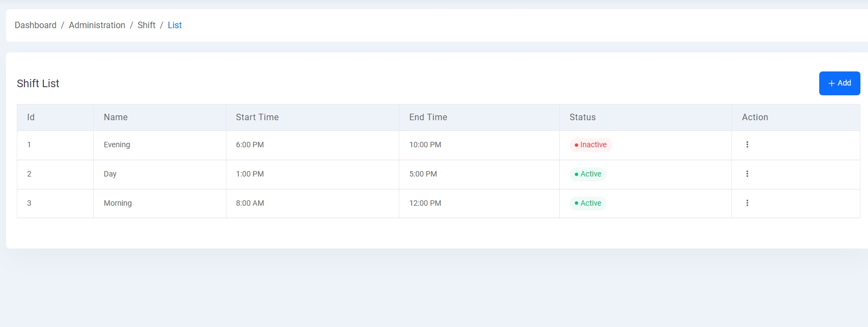Screen dimensions: 868x327
Task: Click the Start Time column header
Action: tap(257, 117)
